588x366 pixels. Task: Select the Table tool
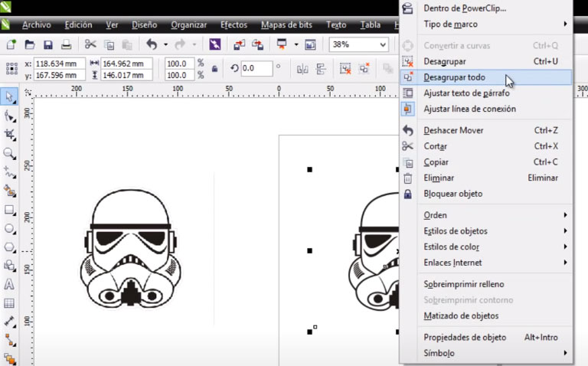[x=9, y=303]
